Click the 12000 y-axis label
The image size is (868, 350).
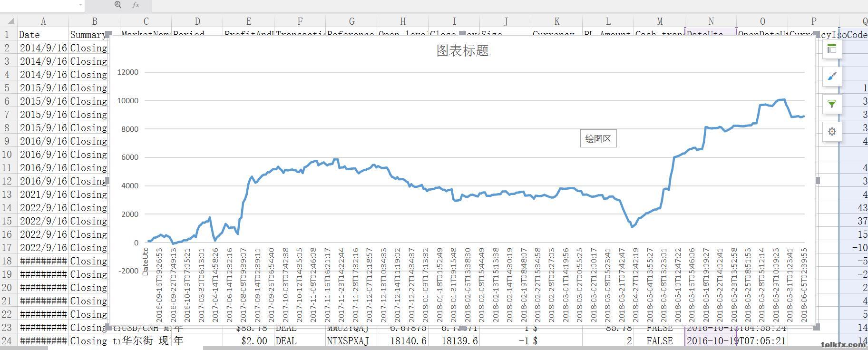[127, 72]
